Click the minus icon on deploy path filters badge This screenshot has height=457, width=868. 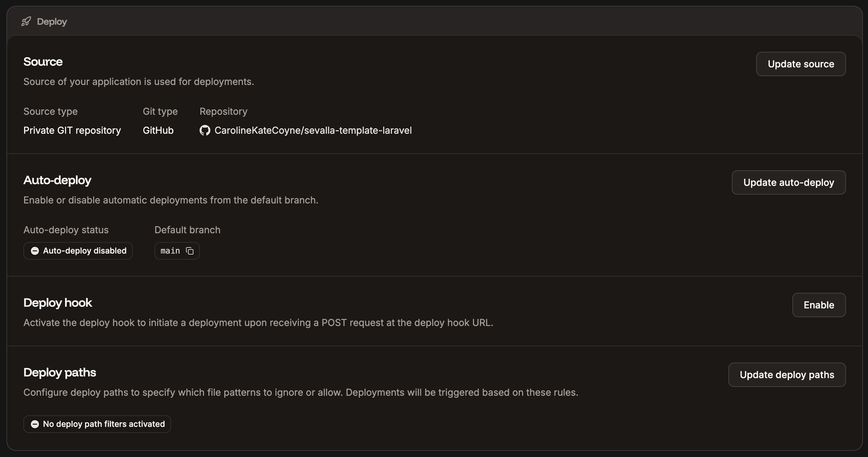pos(35,424)
